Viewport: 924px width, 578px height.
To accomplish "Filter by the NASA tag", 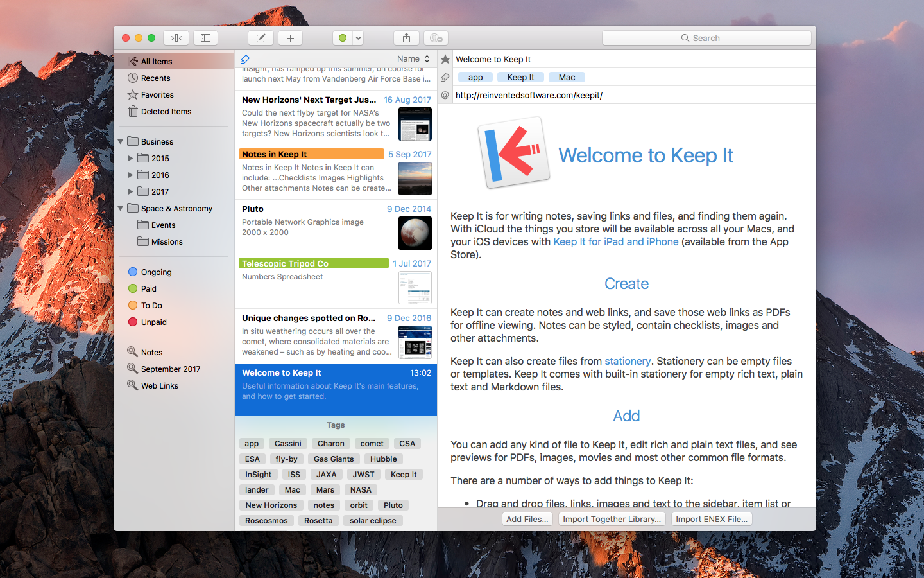I will pos(361,490).
